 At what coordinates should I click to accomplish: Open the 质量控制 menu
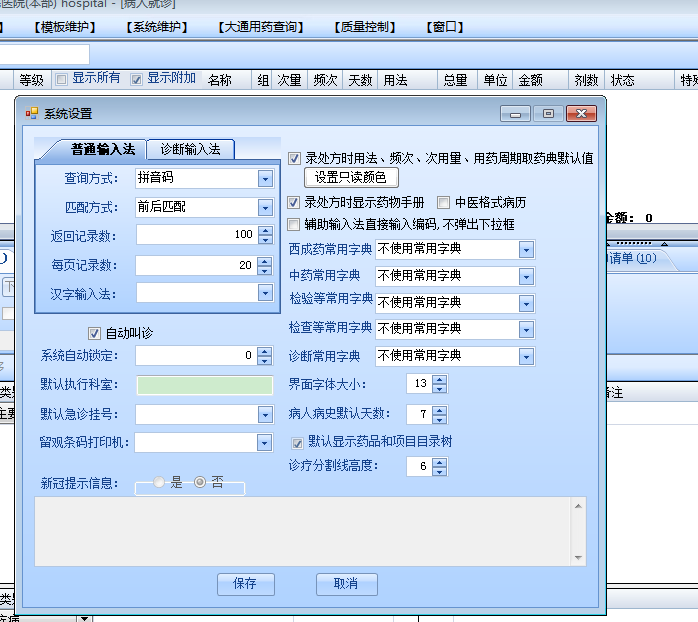click(x=365, y=27)
